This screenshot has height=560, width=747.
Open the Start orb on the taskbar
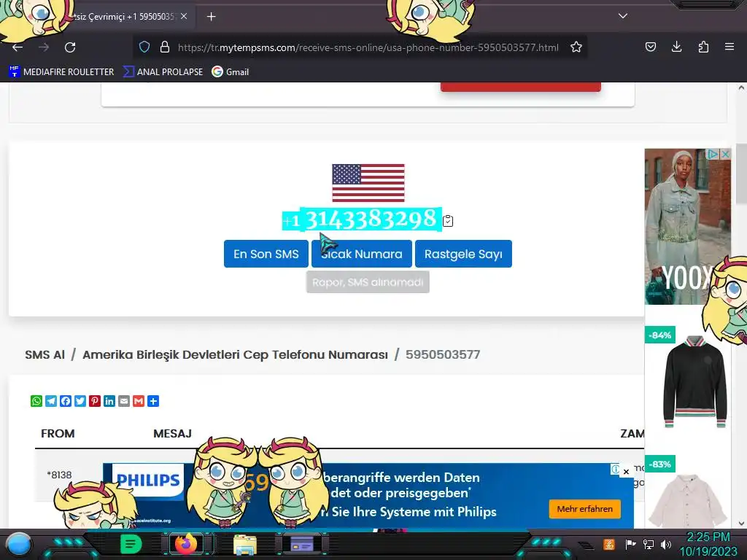[18, 544]
